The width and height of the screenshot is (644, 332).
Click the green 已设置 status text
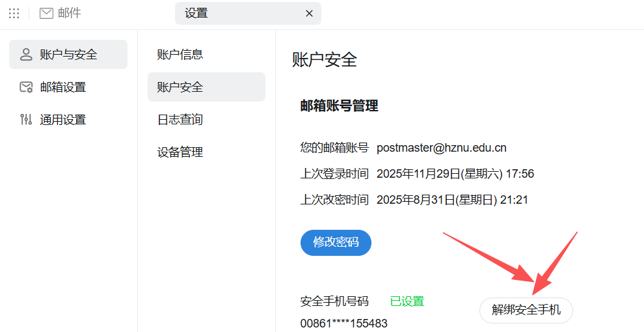407,301
